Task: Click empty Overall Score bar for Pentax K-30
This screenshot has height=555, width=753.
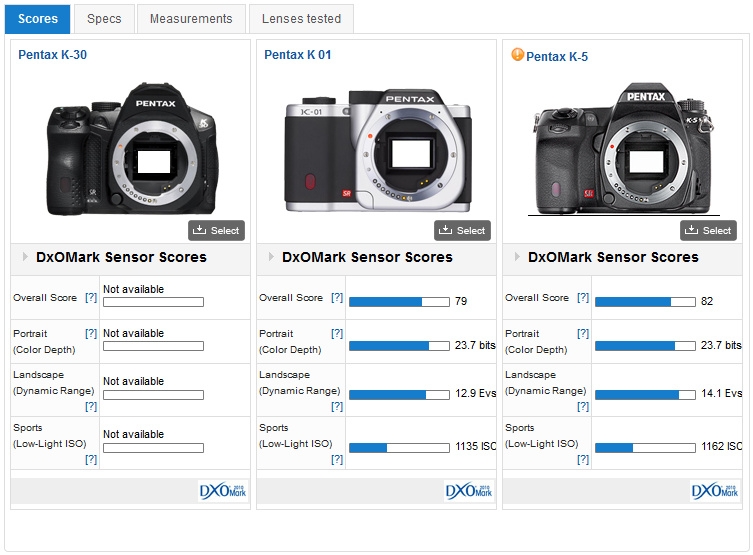Action: pyautogui.click(x=153, y=302)
